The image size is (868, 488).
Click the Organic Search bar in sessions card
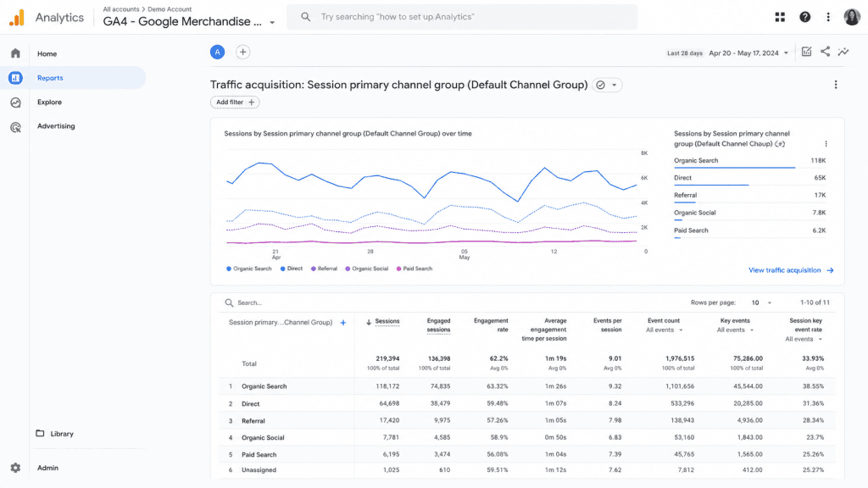(x=734, y=168)
